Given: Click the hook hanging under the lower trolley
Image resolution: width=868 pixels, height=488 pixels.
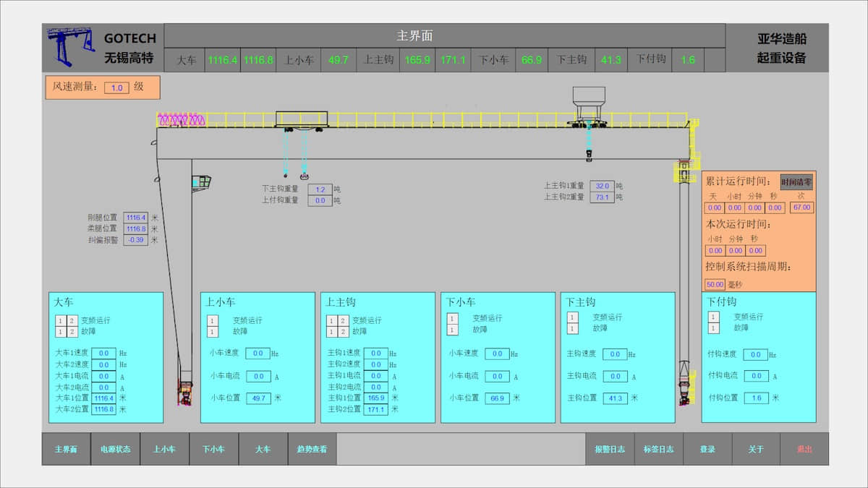Looking at the screenshot, I should 590,154.
